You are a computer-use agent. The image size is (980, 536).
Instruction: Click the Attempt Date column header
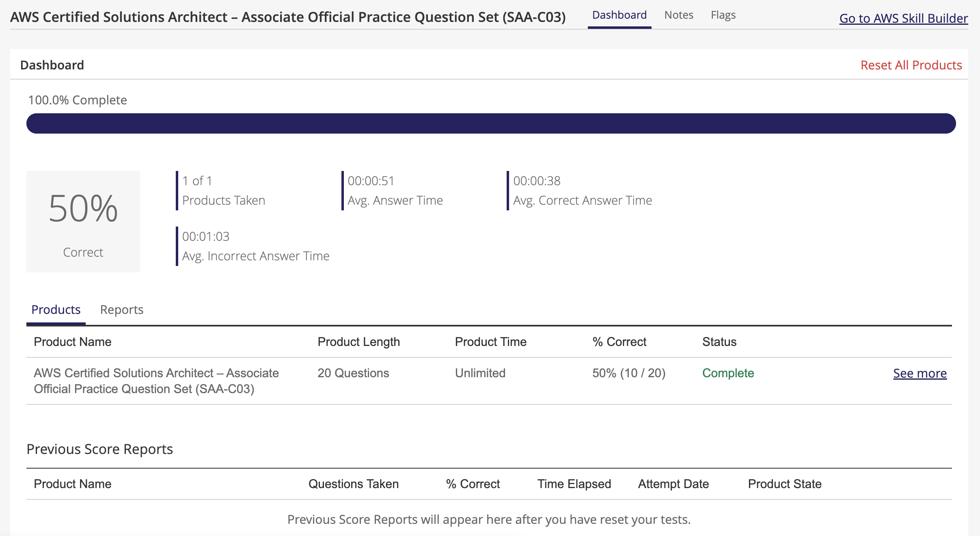click(673, 484)
